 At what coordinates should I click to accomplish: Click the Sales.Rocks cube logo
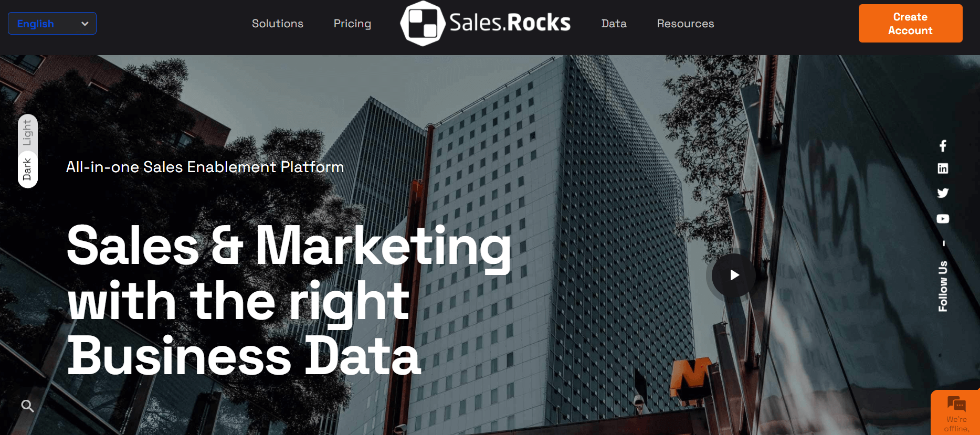pyautogui.click(x=423, y=24)
